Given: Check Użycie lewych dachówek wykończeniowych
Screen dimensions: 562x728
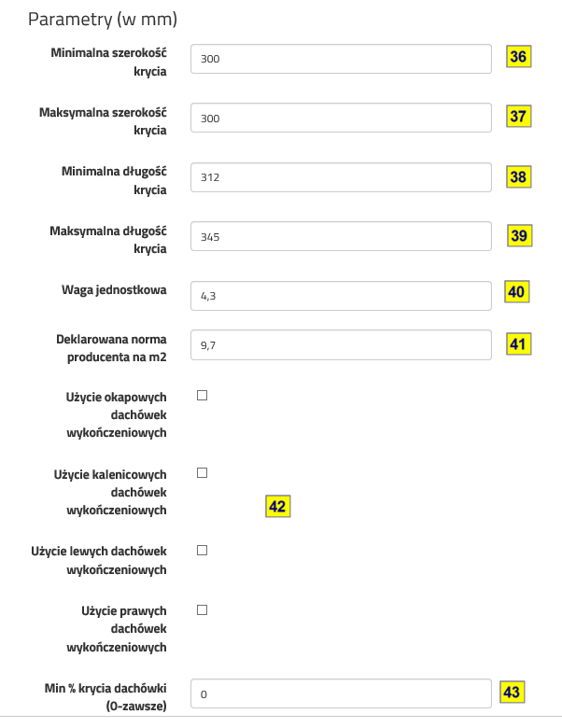Looking at the screenshot, I should [202, 551].
